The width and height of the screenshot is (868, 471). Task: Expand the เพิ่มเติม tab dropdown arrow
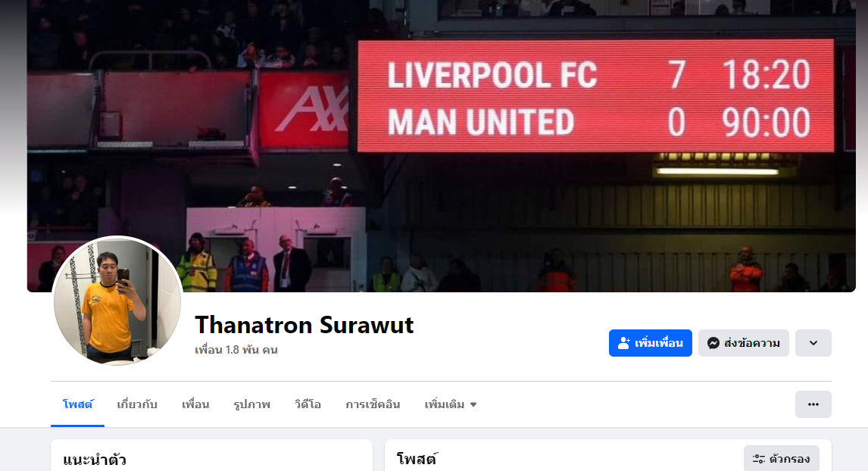tap(473, 404)
